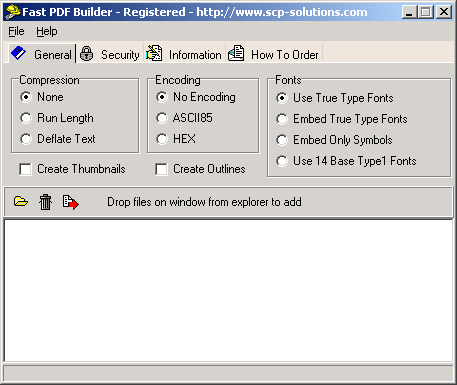The image size is (457, 385).
Task: Tick the Create Outlines checkbox
Action: [162, 169]
